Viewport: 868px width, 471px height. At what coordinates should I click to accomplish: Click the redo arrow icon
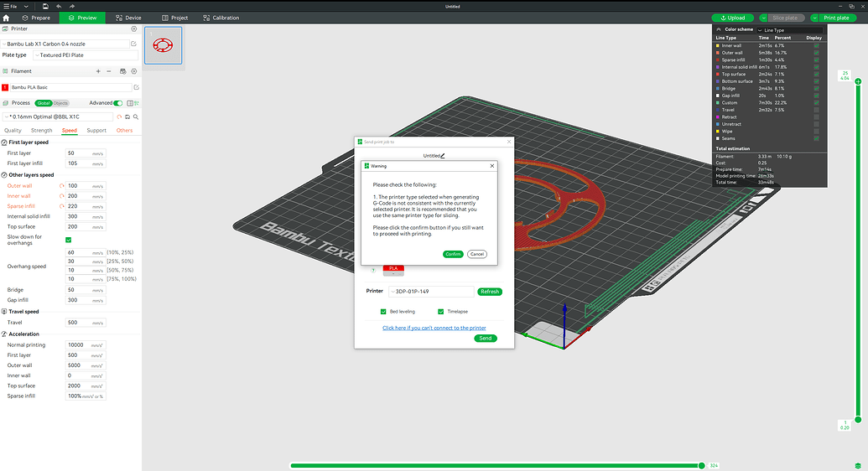pyautogui.click(x=72, y=6)
